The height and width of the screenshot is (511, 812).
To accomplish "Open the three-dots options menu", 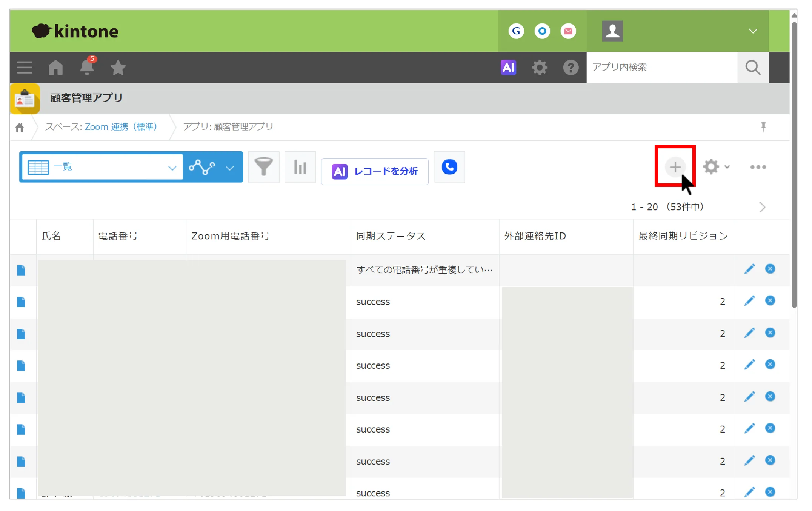I will pyautogui.click(x=758, y=167).
